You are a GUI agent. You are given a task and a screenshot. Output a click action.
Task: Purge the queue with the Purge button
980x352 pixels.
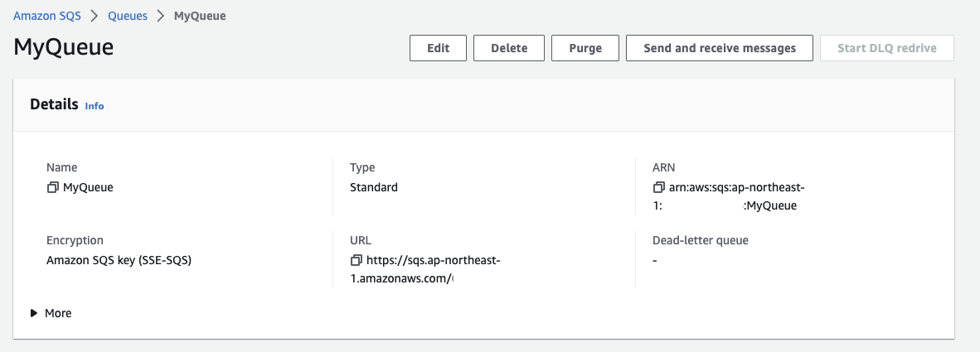point(585,48)
